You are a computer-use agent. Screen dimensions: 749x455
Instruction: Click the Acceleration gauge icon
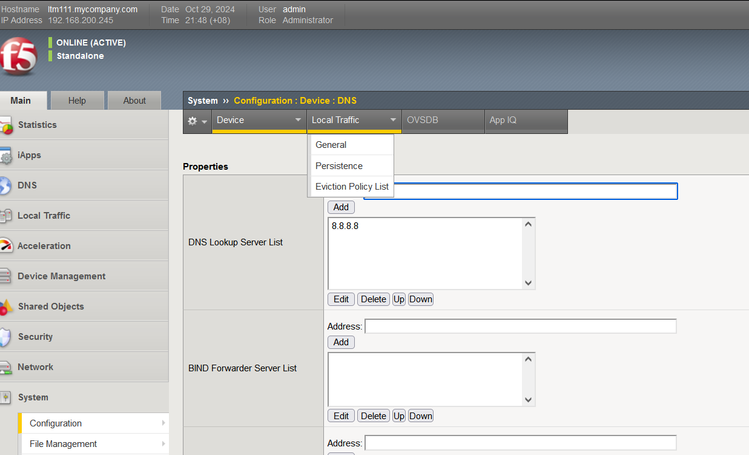[6, 246]
